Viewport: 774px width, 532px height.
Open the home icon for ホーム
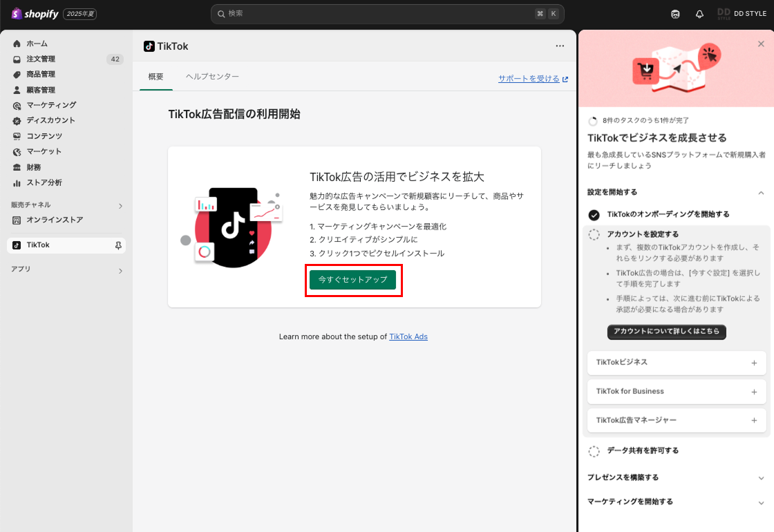[x=17, y=44]
